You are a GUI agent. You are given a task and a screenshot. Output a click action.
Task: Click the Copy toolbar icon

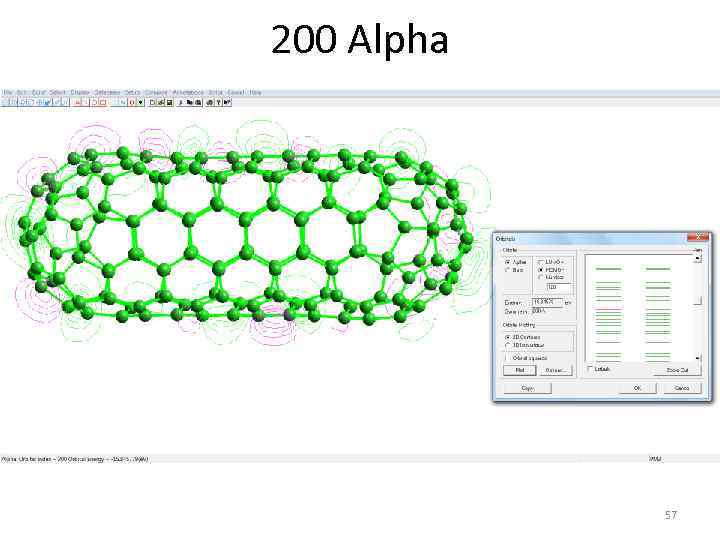189,103
